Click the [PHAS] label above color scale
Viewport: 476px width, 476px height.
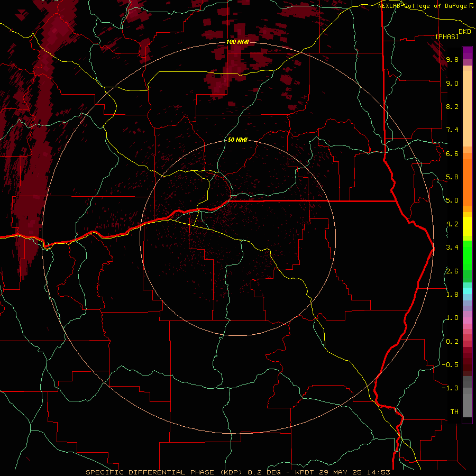click(x=447, y=36)
